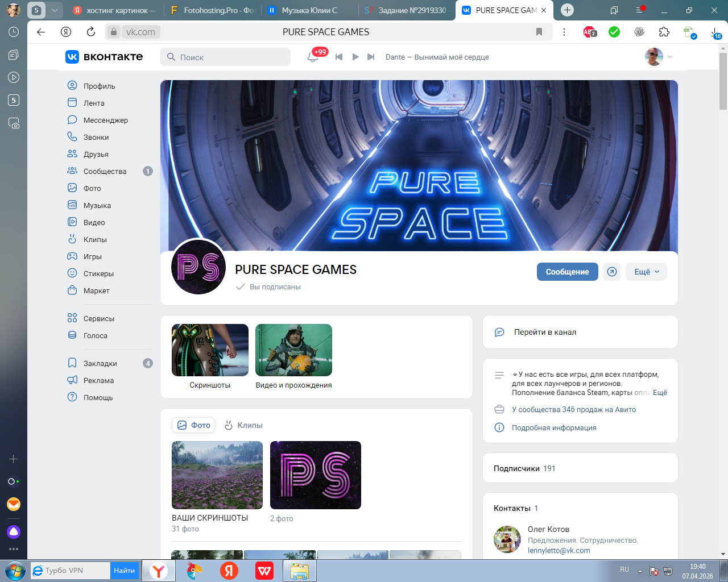Open the Windows Start button

coord(15,571)
